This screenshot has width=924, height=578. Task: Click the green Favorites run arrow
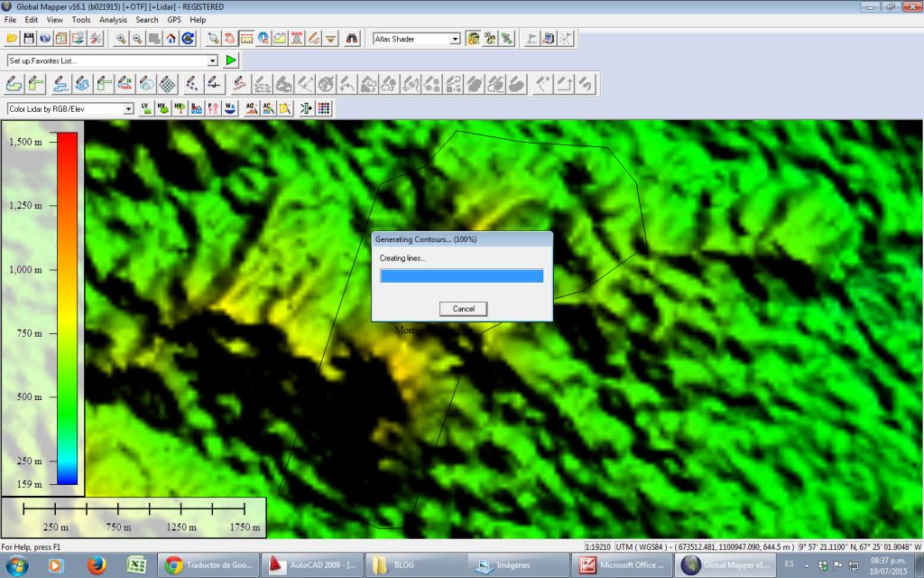(232, 60)
